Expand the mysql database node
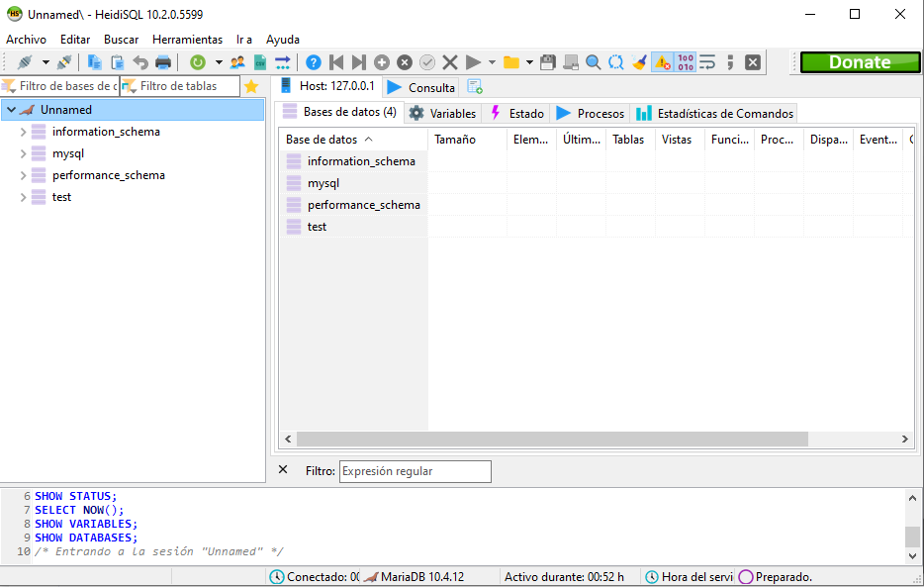 (23, 152)
